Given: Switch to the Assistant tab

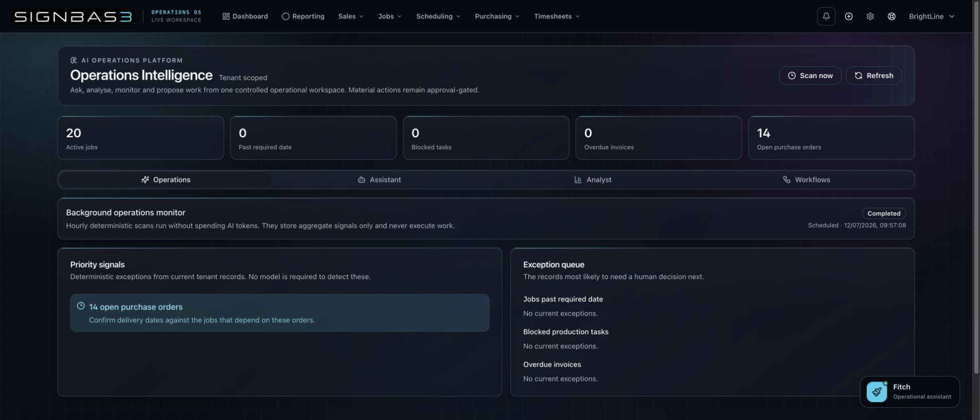Looking at the screenshot, I should (379, 180).
